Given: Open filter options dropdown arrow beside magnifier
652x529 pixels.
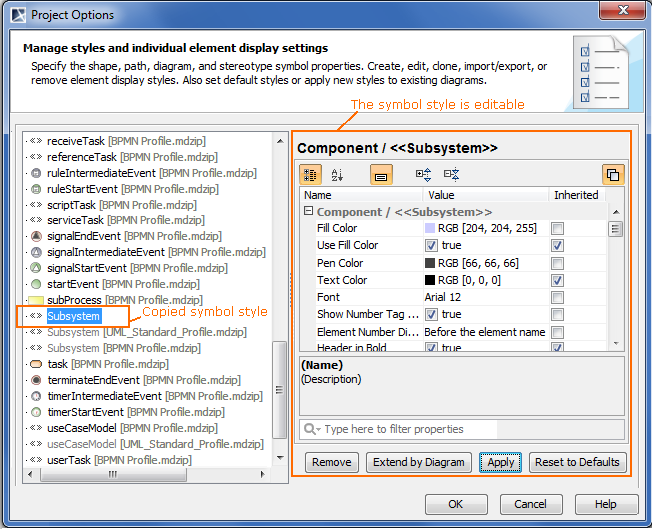Looking at the screenshot, I should [319, 429].
